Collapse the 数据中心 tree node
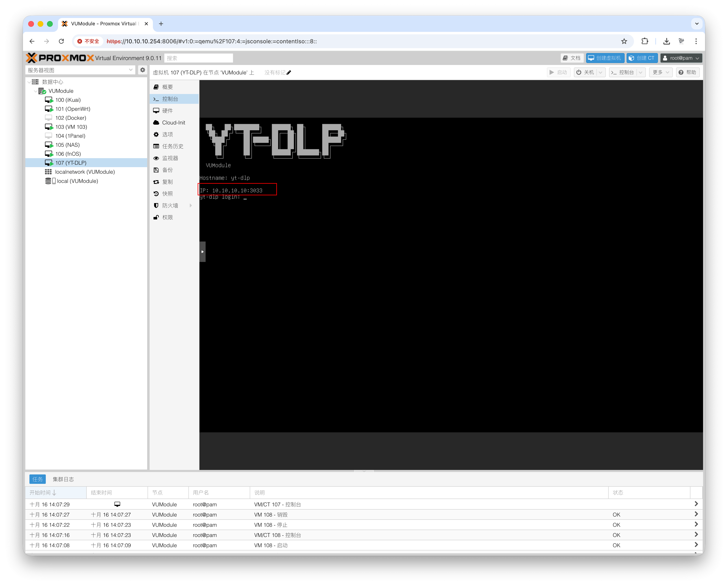Image resolution: width=728 pixels, height=586 pixels. point(29,82)
